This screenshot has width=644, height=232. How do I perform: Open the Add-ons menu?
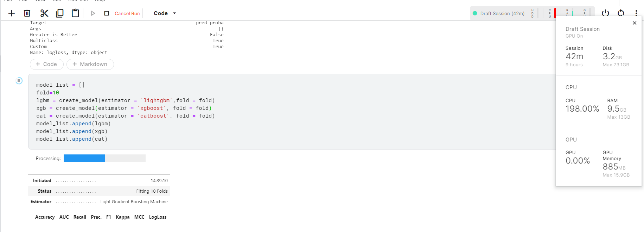(x=78, y=1)
